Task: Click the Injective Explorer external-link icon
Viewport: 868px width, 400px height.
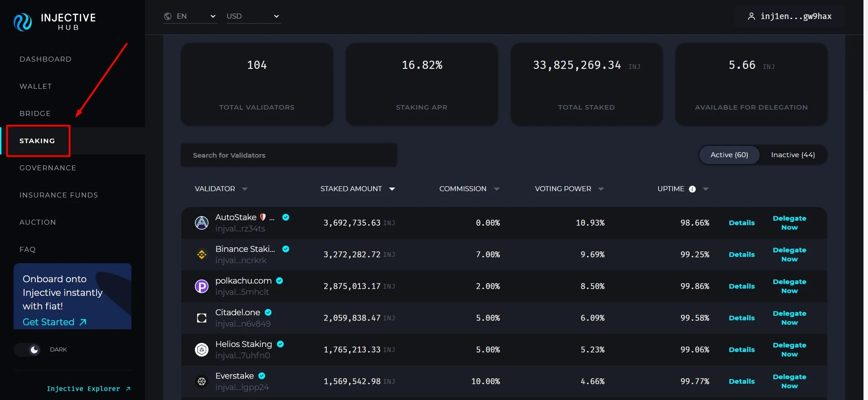Action: coord(128,389)
